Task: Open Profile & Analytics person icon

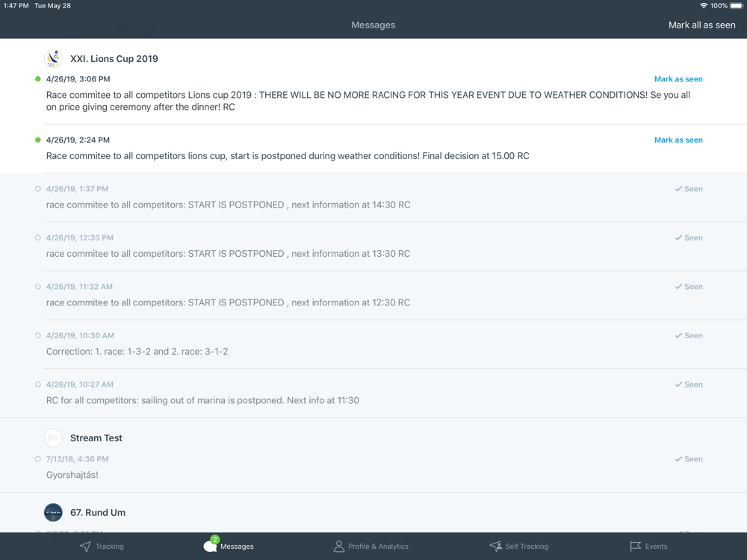Action: click(338, 547)
